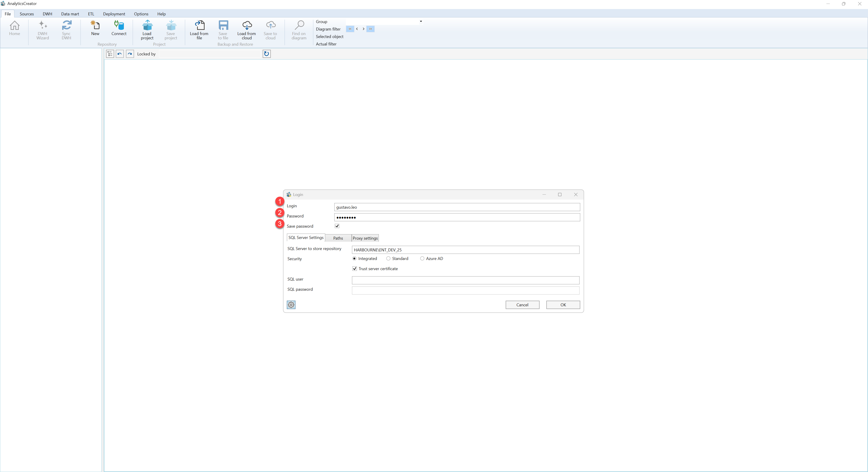This screenshot has width=868, height=472.
Task: Minimize the Login dialog window
Action: coord(544,195)
